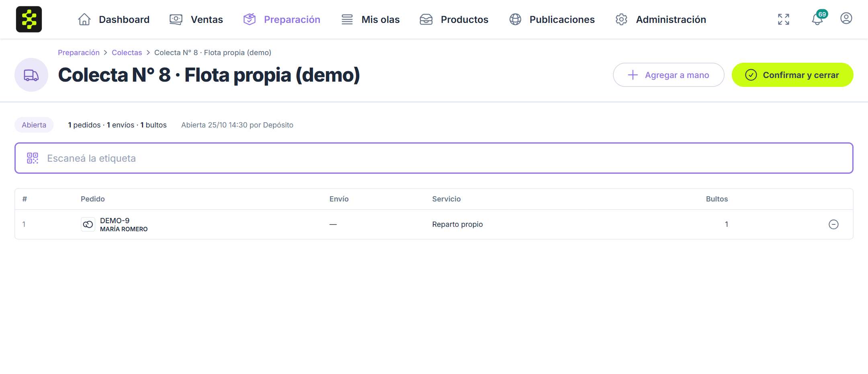Click the Servicio column header

coord(446,199)
